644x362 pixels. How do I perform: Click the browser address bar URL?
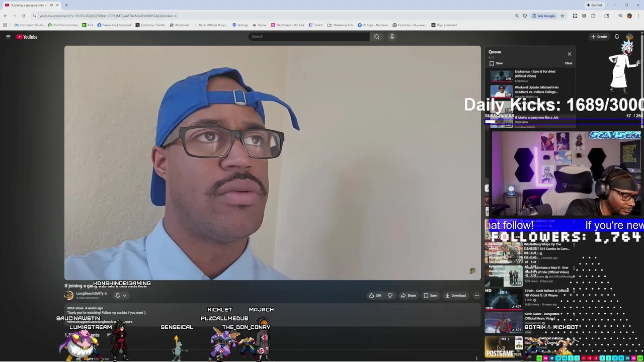(x=108, y=16)
